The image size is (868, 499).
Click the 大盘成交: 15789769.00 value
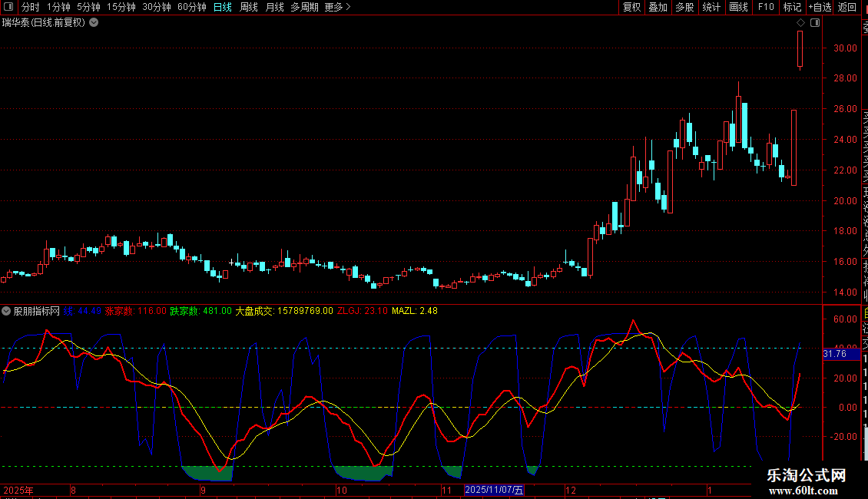coord(284,311)
